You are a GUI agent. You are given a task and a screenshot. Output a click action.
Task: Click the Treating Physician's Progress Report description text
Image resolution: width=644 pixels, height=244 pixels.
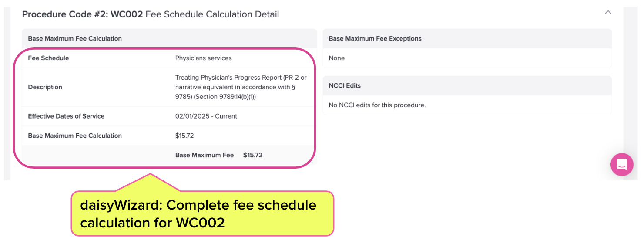coord(241,87)
